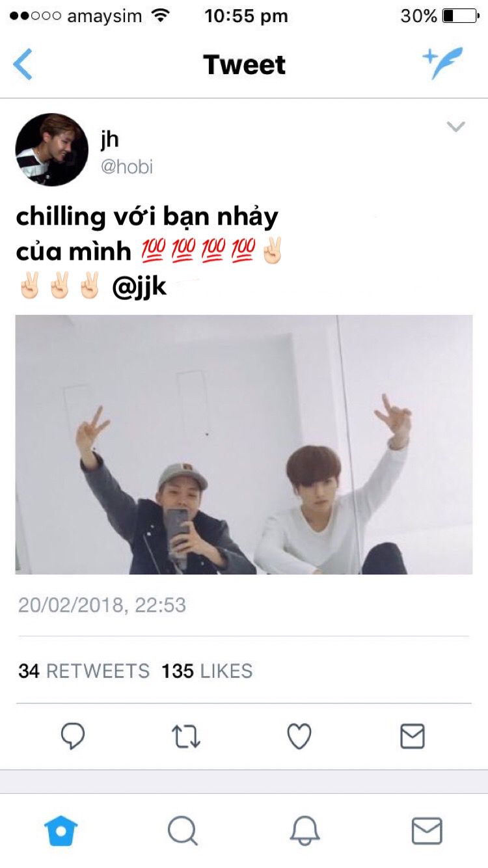The width and height of the screenshot is (488, 868).
Task: View the attached mirror selfie photo
Action: click(244, 444)
